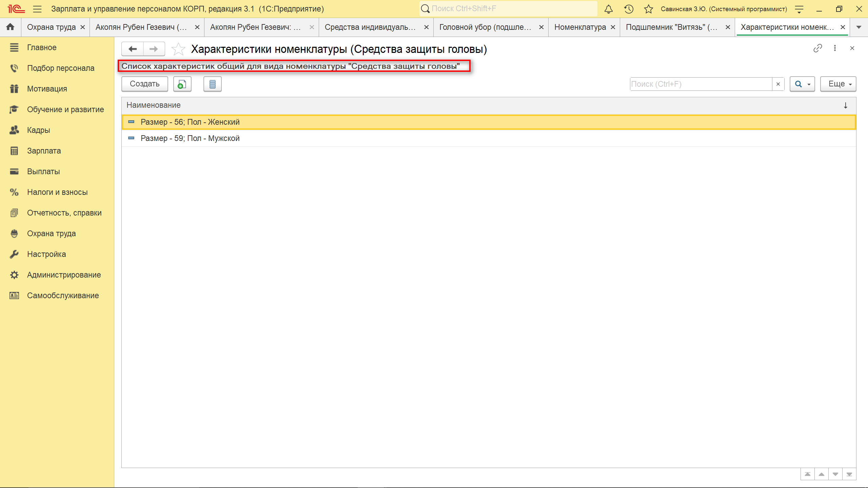Go back with the left arrow
868x488 pixels.
(x=133, y=49)
